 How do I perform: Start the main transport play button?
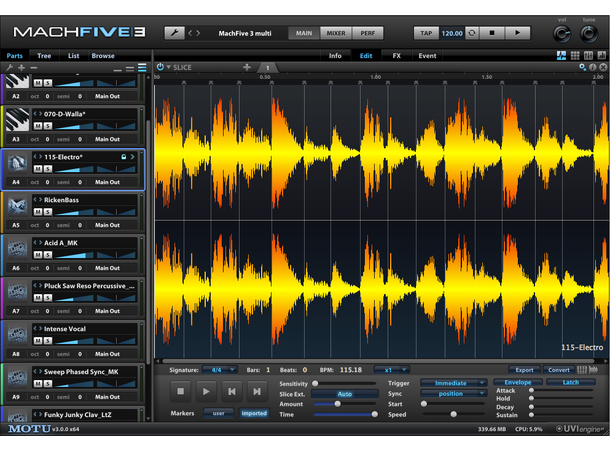[517, 33]
